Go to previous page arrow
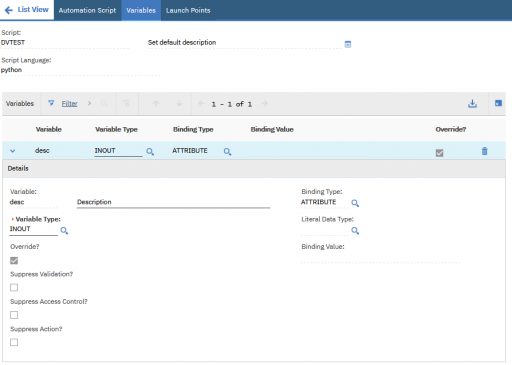 point(201,103)
